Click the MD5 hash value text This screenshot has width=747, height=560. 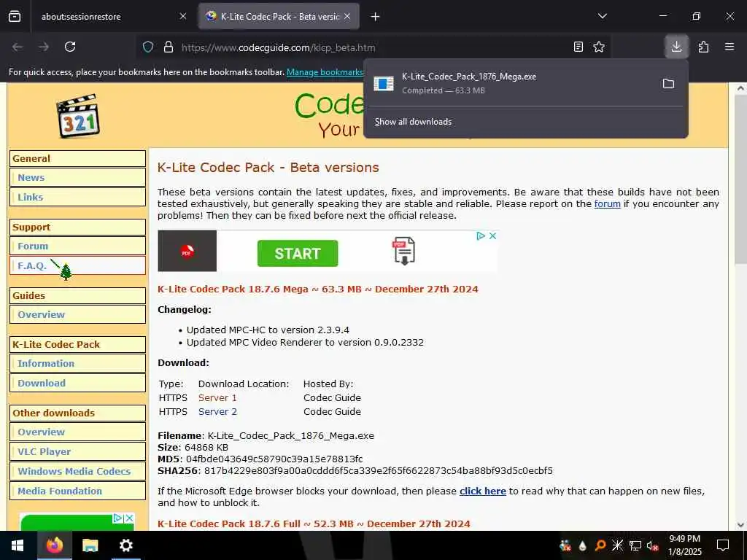[x=274, y=459]
